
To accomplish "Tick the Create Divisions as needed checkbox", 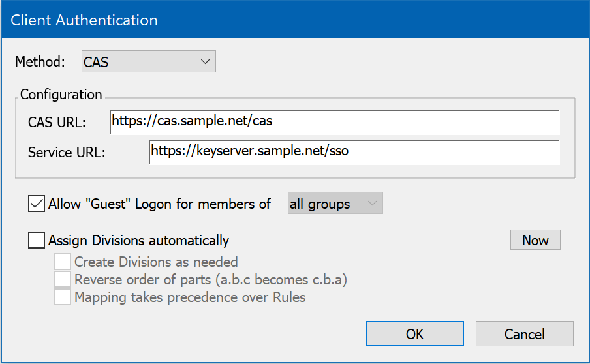I will [x=63, y=262].
